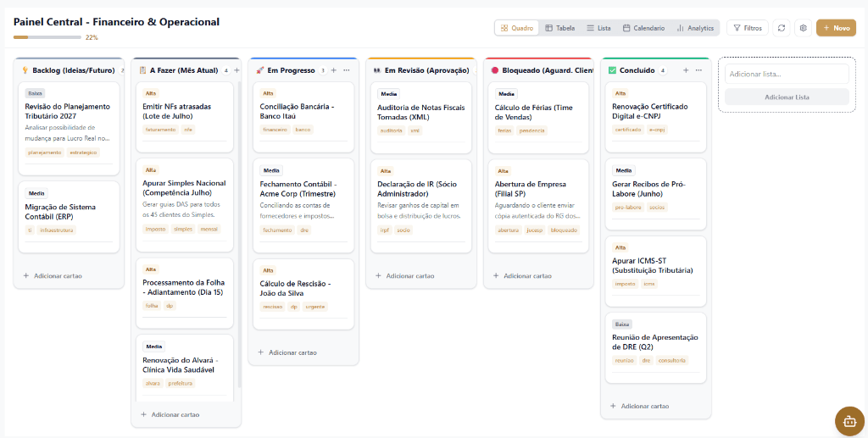Click the 'faturamento' tag
Image resolution: width=868 pixels, height=438 pixels.
coord(161,130)
